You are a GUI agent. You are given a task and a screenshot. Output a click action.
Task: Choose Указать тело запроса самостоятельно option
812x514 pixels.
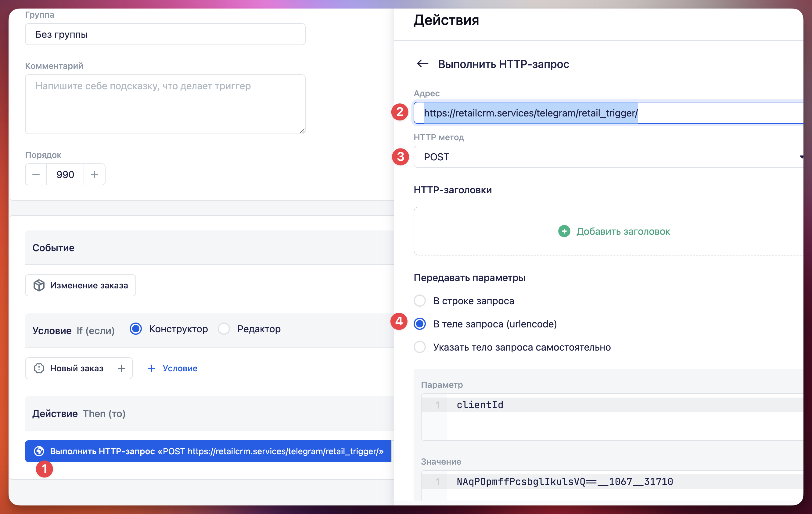click(x=420, y=347)
